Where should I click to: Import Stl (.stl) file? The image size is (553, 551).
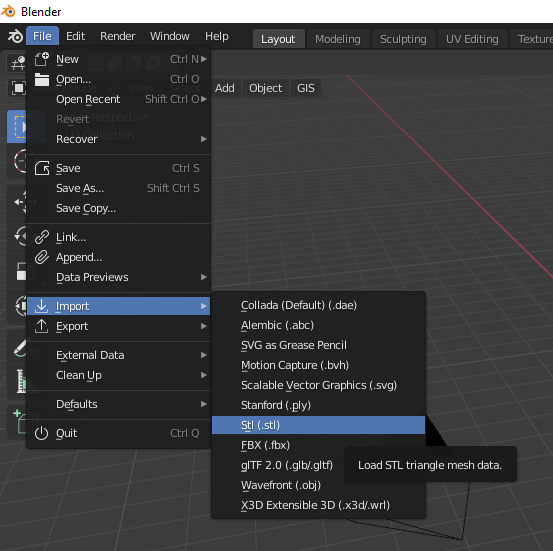(318, 425)
